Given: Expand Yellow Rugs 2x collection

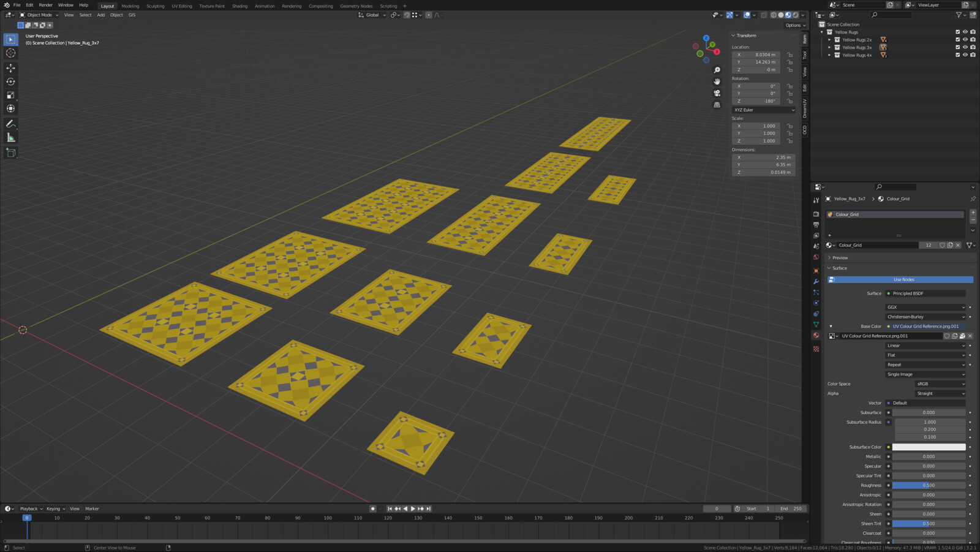Looking at the screenshot, I should pyautogui.click(x=829, y=40).
